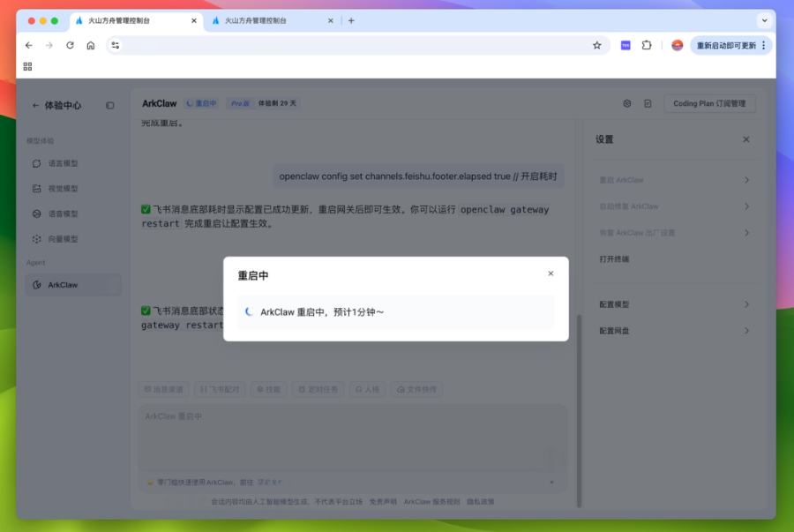This screenshot has height=532, width=794.
Task: Go back from 体验中心 with arrow
Action: pos(35,105)
